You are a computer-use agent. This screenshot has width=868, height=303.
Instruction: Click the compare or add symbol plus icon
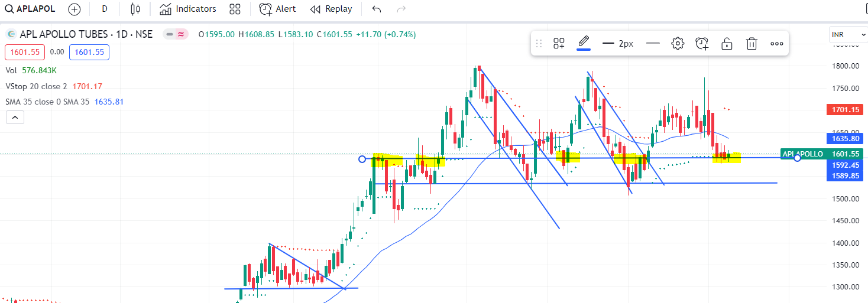tap(74, 9)
